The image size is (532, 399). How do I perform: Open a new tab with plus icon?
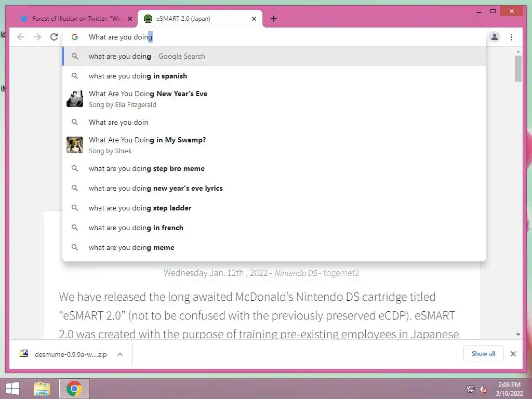[x=274, y=19]
